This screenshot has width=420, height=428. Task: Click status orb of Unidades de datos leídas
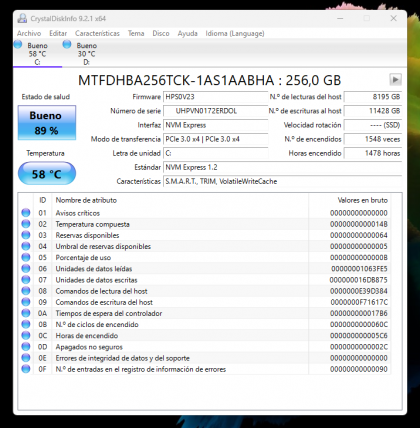[x=26, y=269]
